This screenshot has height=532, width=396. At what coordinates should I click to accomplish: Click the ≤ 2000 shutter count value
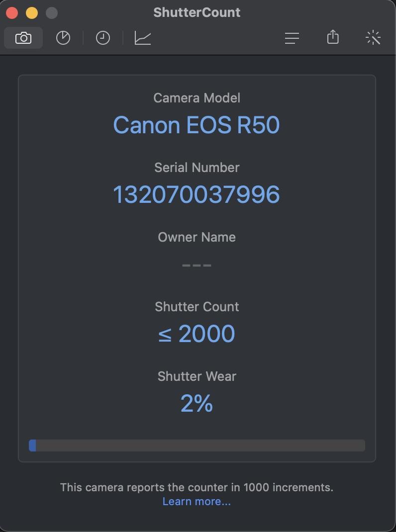click(x=197, y=334)
